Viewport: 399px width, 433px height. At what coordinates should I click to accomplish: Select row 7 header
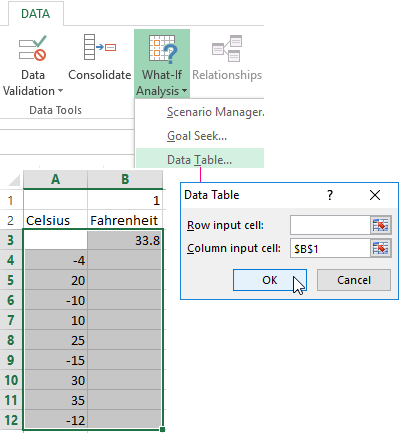11,320
